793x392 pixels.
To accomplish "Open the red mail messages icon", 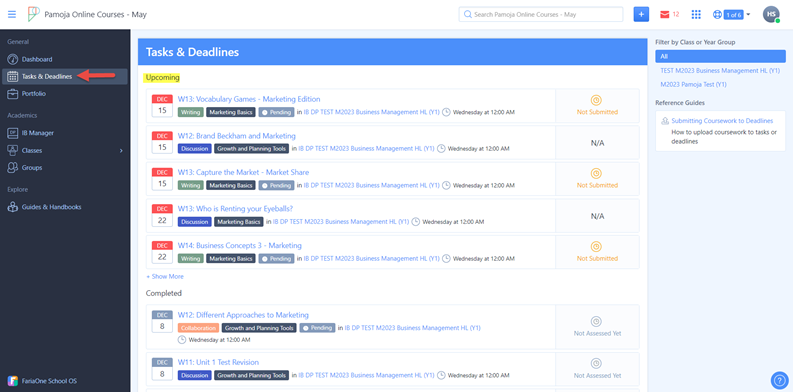I will (665, 15).
